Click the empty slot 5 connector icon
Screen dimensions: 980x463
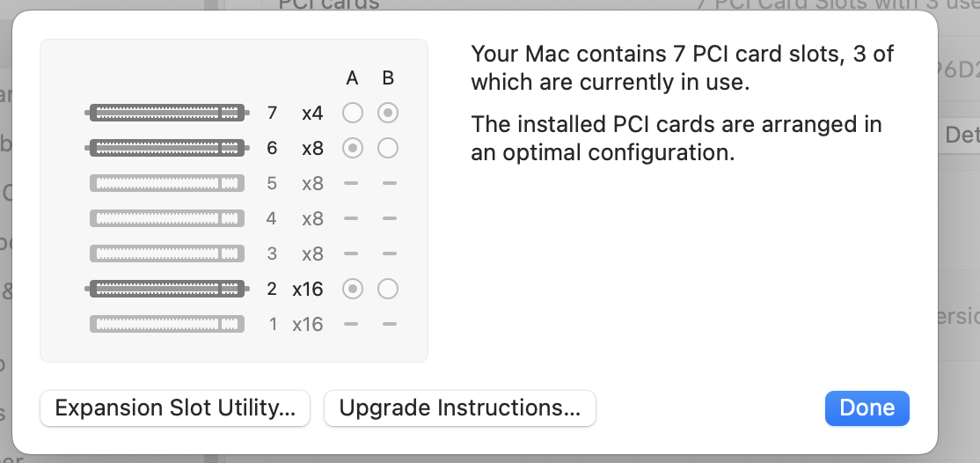click(x=166, y=183)
